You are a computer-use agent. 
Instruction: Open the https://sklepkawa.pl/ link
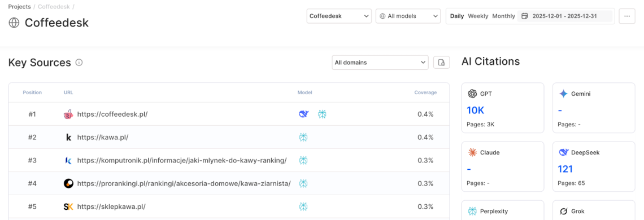(111, 206)
